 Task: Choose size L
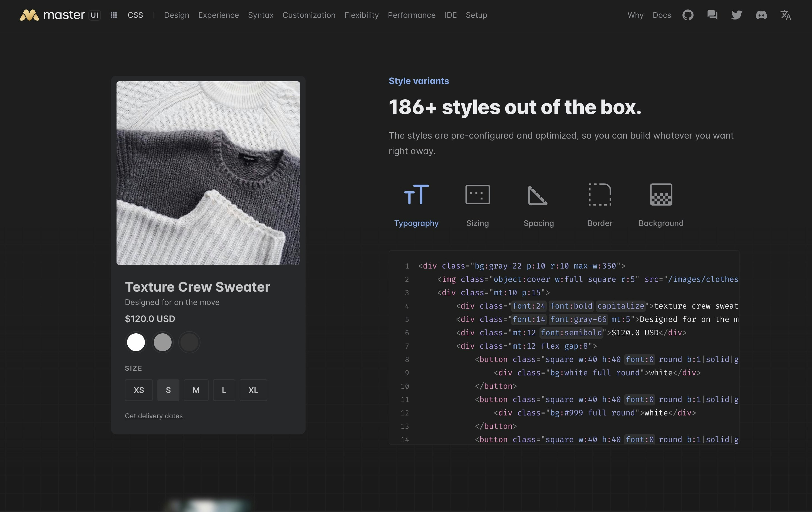[224, 390]
